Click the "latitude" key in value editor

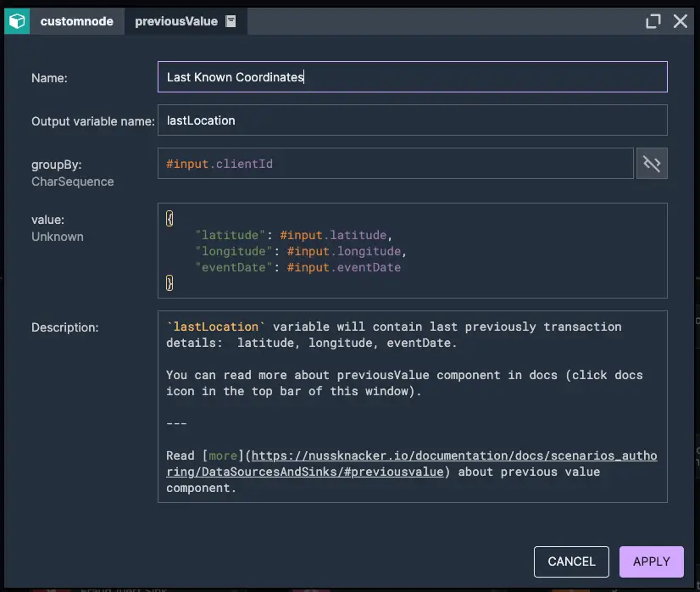pyautogui.click(x=230, y=235)
